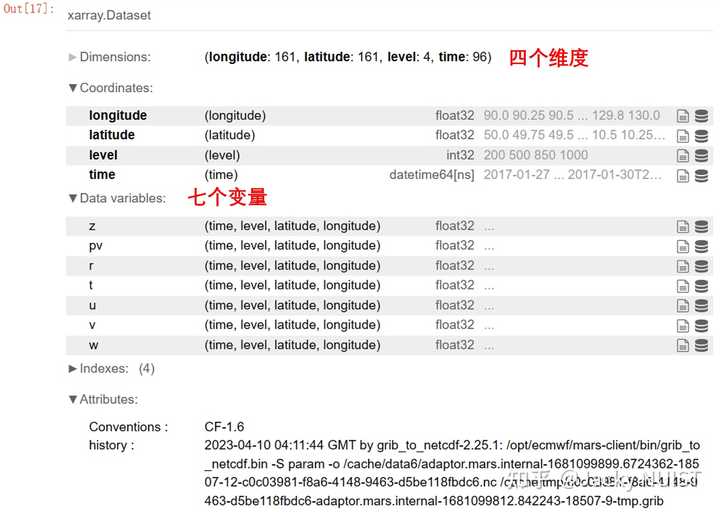Show data database icon for variable r
Viewport: 720px width, 512px height.
pyautogui.click(x=701, y=266)
